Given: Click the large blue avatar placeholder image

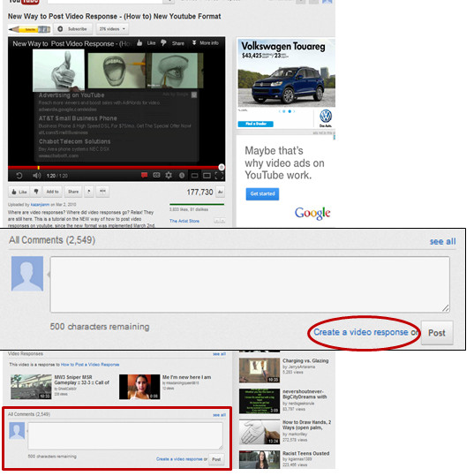Looking at the screenshot, I should click(27, 274).
